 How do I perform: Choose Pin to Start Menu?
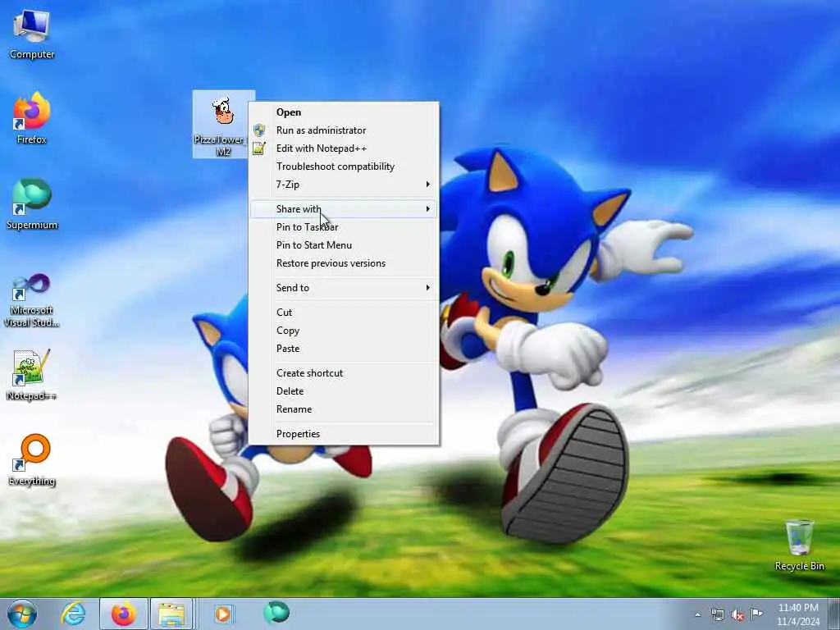coord(344,245)
